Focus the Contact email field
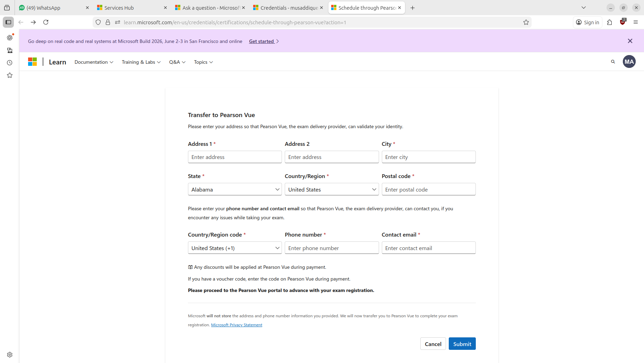The height and width of the screenshot is (363, 644). click(429, 248)
